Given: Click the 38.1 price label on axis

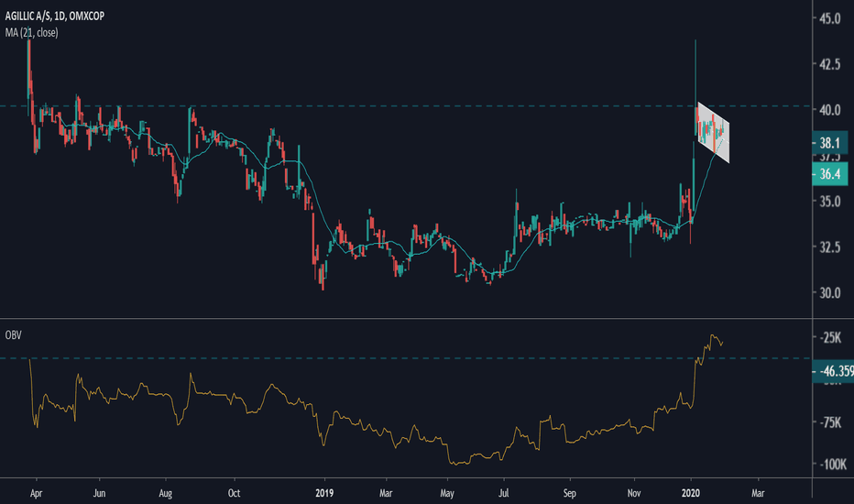Looking at the screenshot, I should pos(829,143).
